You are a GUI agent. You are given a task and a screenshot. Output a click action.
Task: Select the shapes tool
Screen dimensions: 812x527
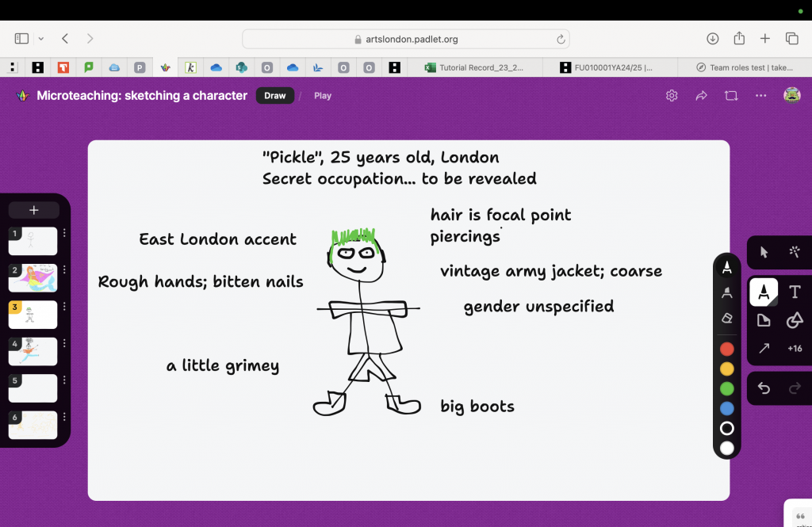click(795, 320)
